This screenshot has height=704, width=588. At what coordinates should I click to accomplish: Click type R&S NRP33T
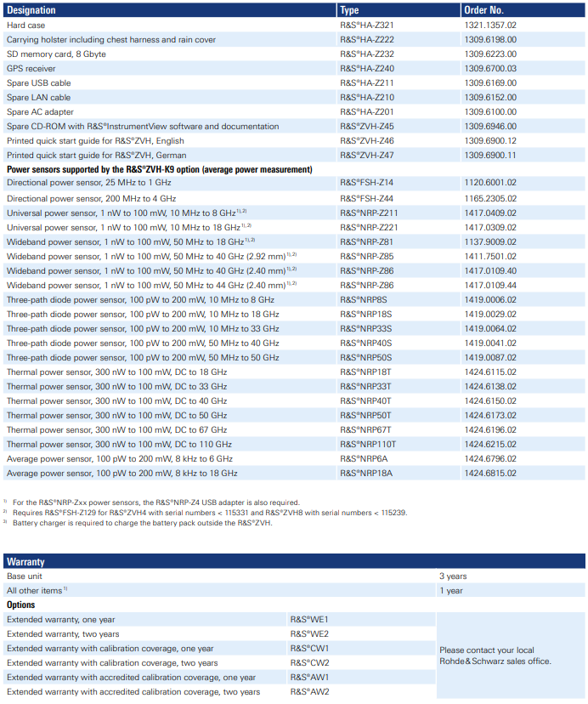click(x=365, y=386)
